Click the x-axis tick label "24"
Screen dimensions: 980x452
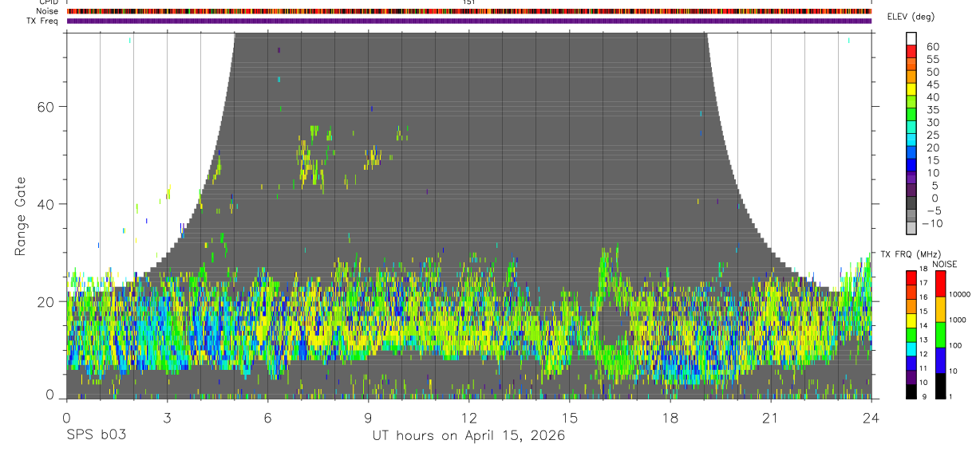click(871, 418)
